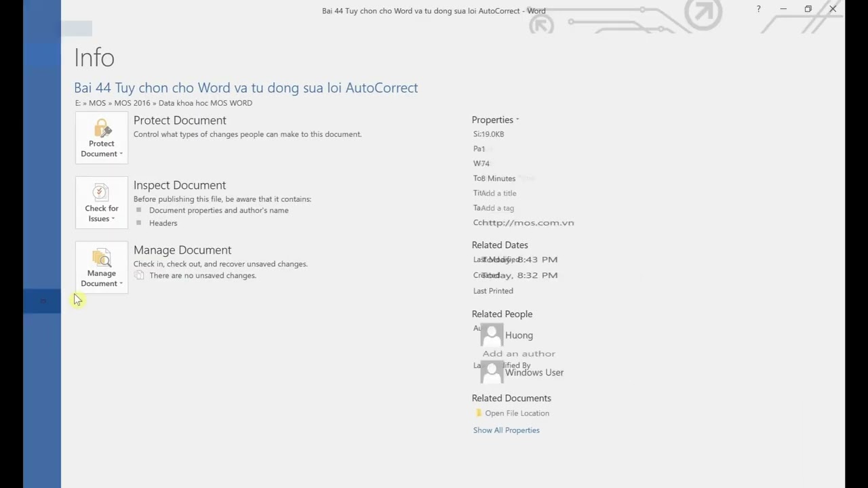868x488 pixels.
Task: Open the Check for Issues dropdown
Action: 102,203
